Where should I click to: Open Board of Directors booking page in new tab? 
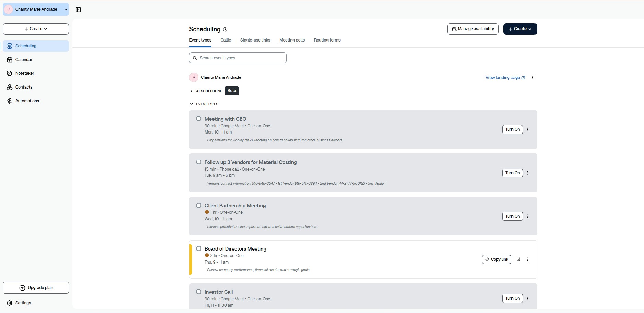[519, 259]
